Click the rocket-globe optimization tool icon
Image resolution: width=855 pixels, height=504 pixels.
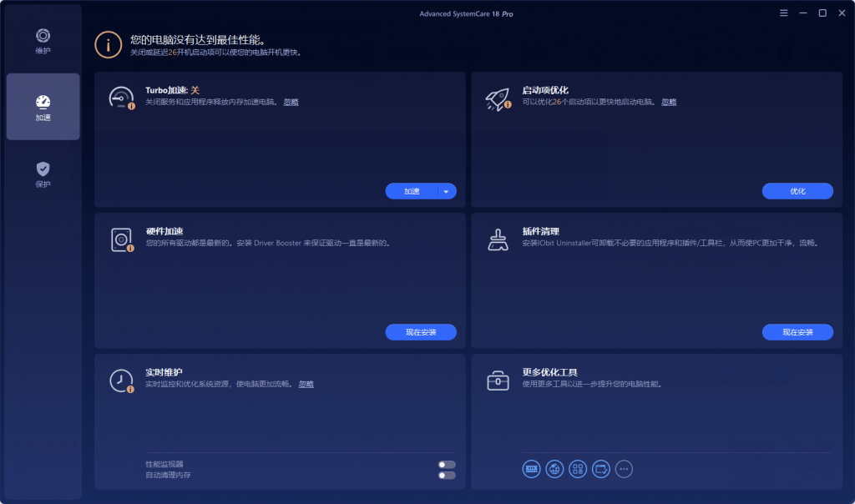pyautogui.click(x=554, y=469)
